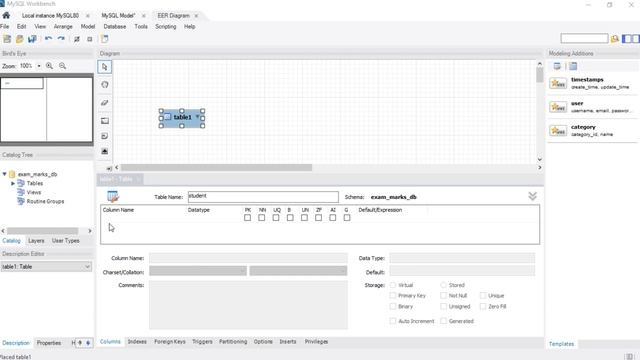
Task: Click the Table Name input field
Action: 263,197
